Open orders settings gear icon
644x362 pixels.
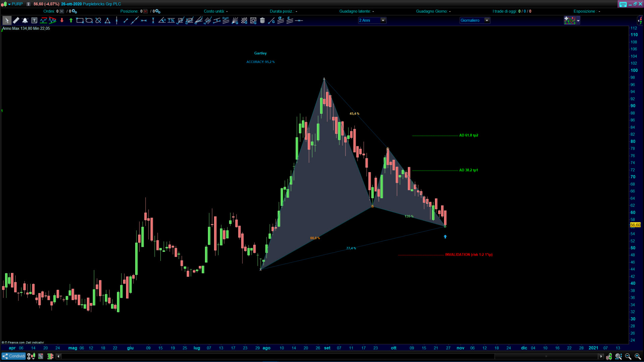[74, 11]
